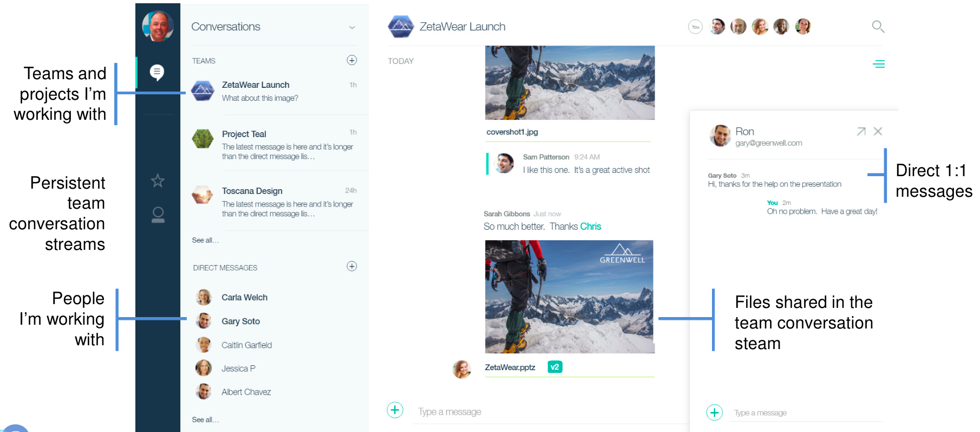This screenshot has height=432, width=980.
Task: Add a new direct message with plus icon
Action: coord(352,266)
